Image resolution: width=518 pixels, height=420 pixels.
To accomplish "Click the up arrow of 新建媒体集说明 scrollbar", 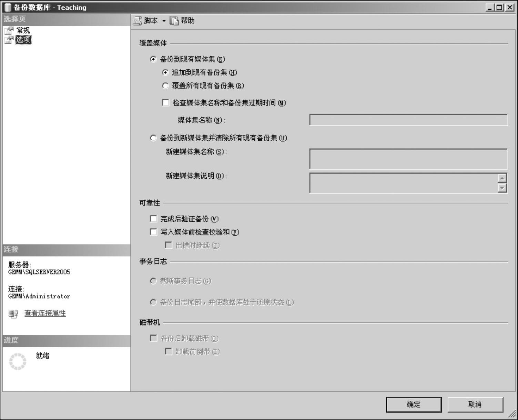I will pyautogui.click(x=502, y=178).
